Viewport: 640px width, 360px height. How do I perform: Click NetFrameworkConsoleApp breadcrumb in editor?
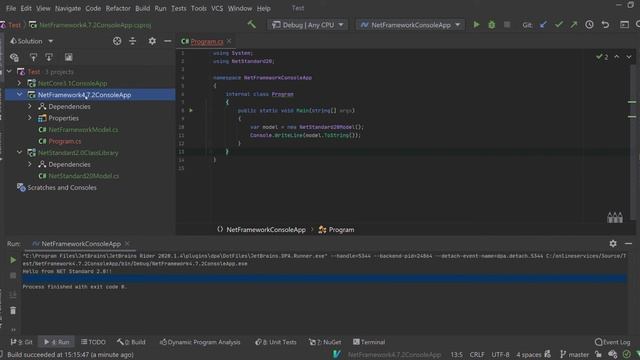coord(266,230)
